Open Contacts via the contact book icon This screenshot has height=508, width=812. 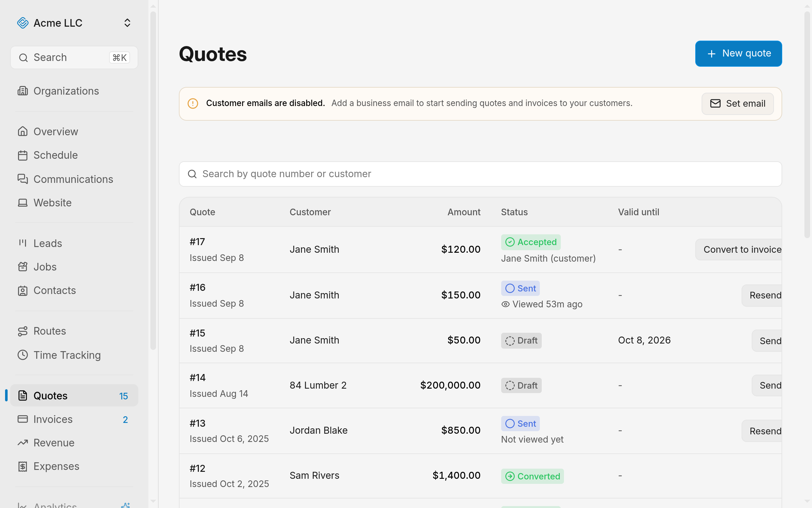(23, 291)
